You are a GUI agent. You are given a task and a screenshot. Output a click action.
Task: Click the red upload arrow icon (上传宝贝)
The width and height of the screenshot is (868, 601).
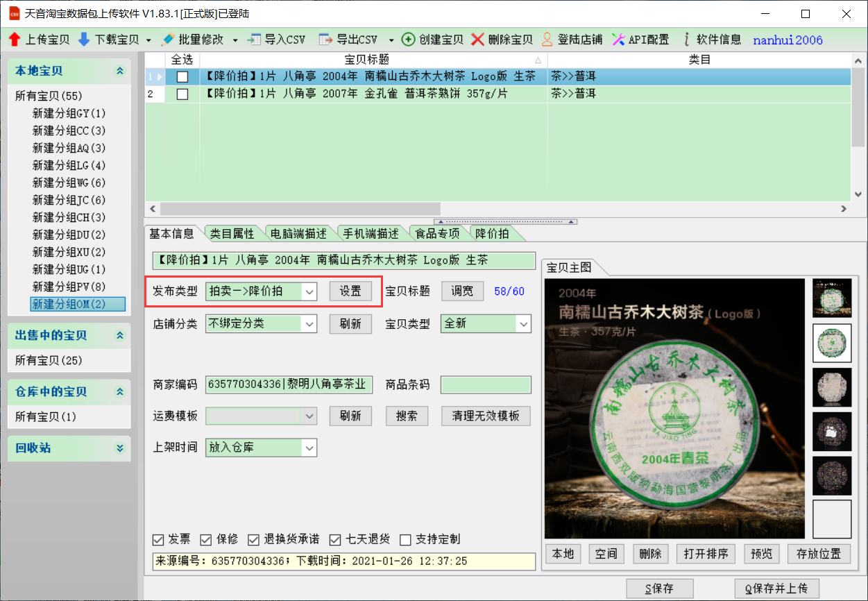pyautogui.click(x=15, y=40)
